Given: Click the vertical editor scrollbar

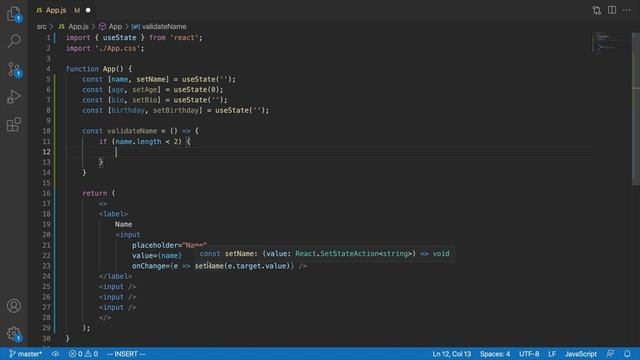Looking at the screenshot, I should pyautogui.click(x=636, y=110).
